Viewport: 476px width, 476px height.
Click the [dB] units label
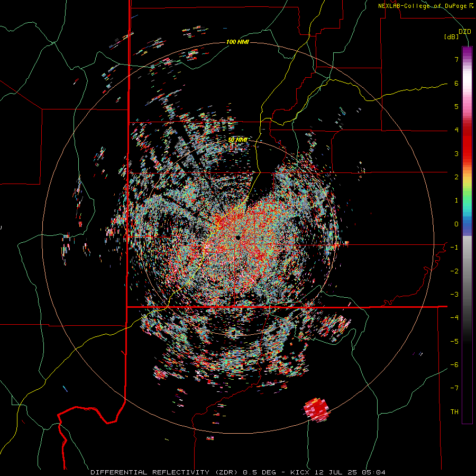452,37
